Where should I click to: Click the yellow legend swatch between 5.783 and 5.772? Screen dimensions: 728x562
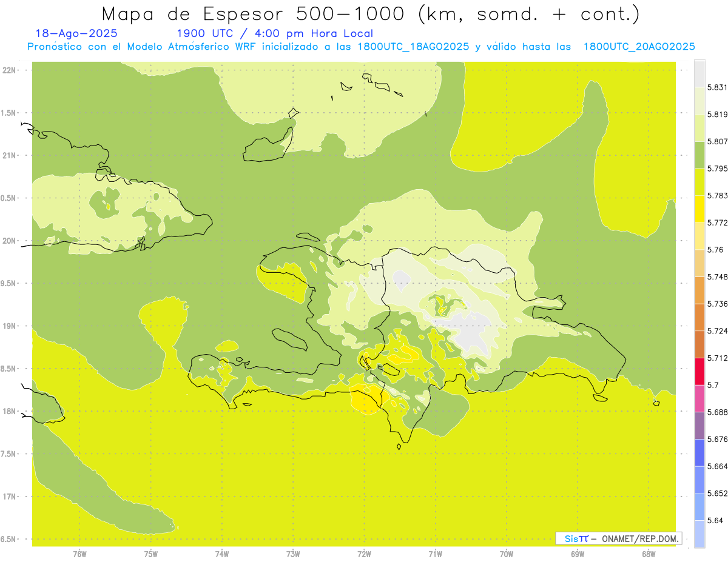coord(699,209)
